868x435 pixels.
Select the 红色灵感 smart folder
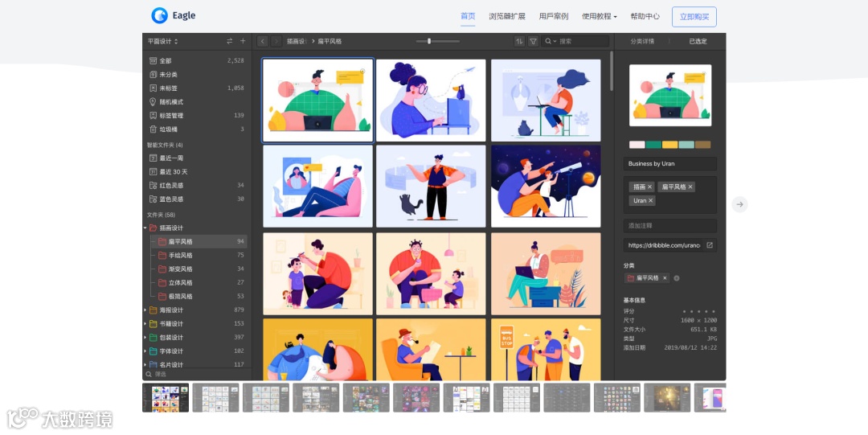197,185
